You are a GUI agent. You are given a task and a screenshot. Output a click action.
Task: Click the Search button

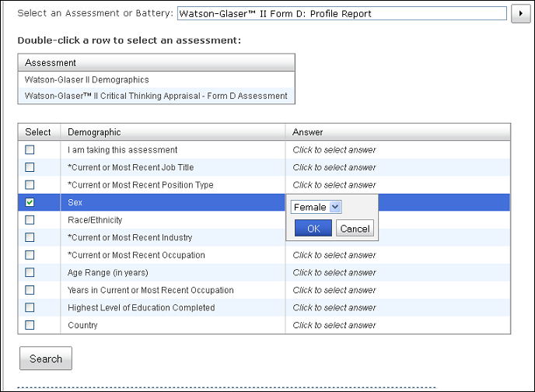(x=46, y=359)
